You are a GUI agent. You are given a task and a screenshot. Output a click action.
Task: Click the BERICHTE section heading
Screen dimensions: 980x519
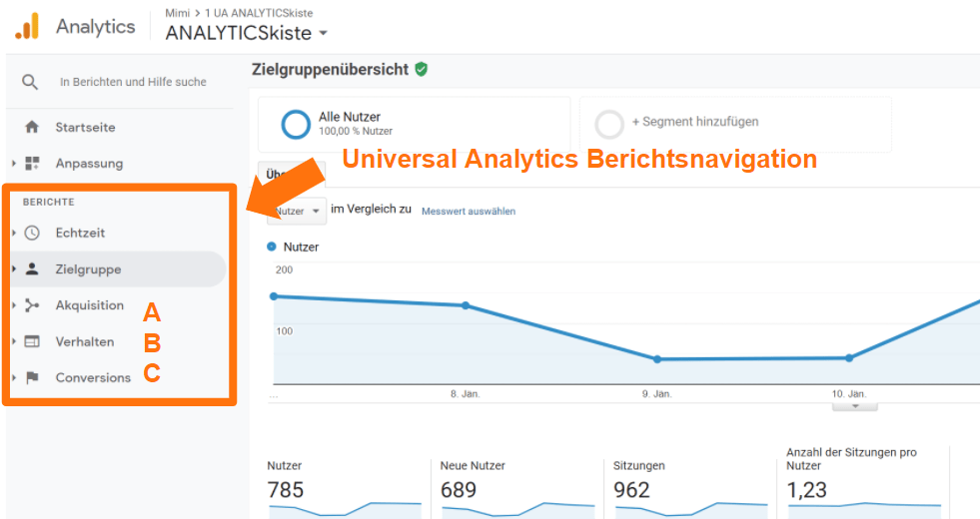click(49, 202)
